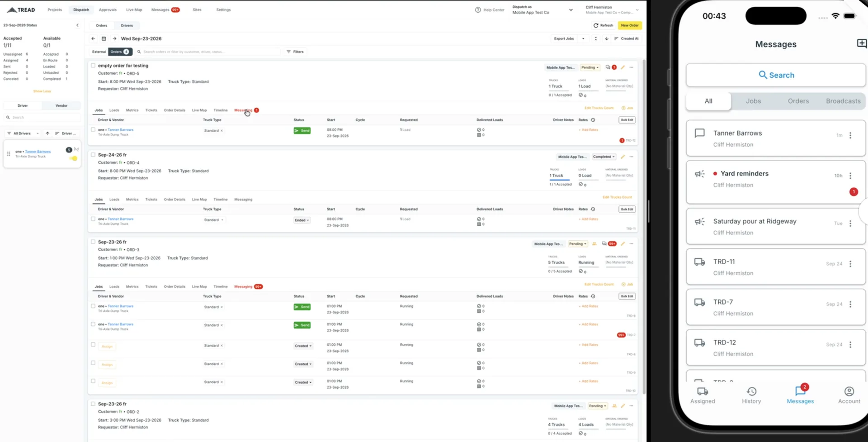Click the Bulk Edit button in ORD-5's jobs table

click(x=627, y=120)
